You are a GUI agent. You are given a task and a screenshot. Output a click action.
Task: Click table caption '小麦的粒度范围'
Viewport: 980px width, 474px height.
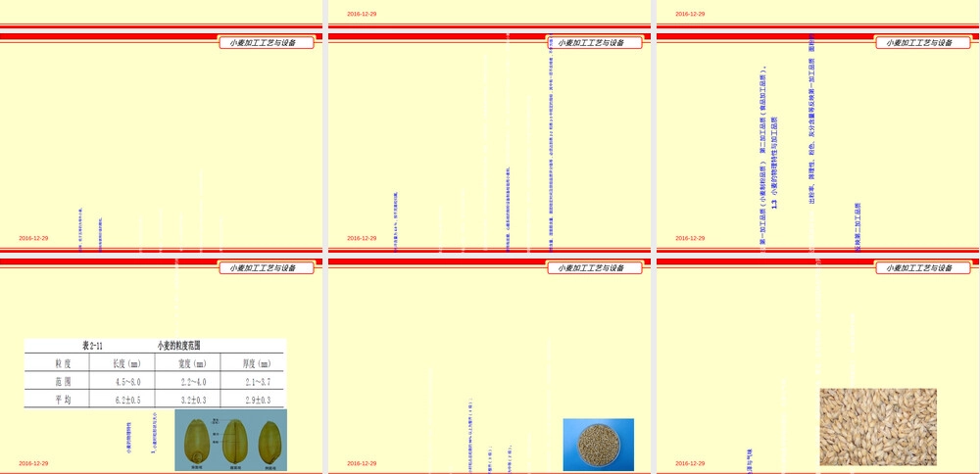[x=178, y=346]
